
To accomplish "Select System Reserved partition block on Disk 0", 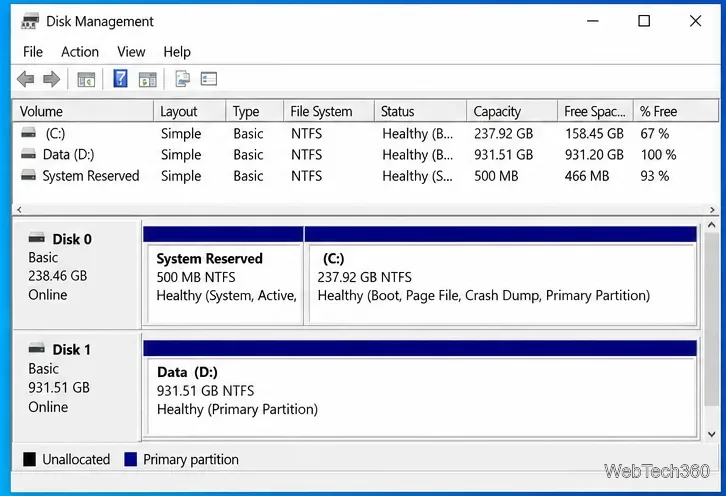I will [223, 276].
